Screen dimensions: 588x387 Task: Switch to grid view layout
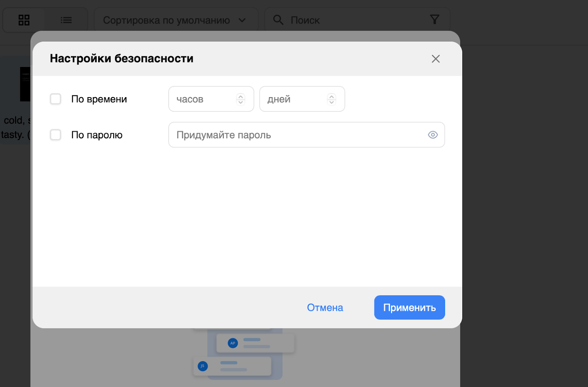(x=24, y=20)
